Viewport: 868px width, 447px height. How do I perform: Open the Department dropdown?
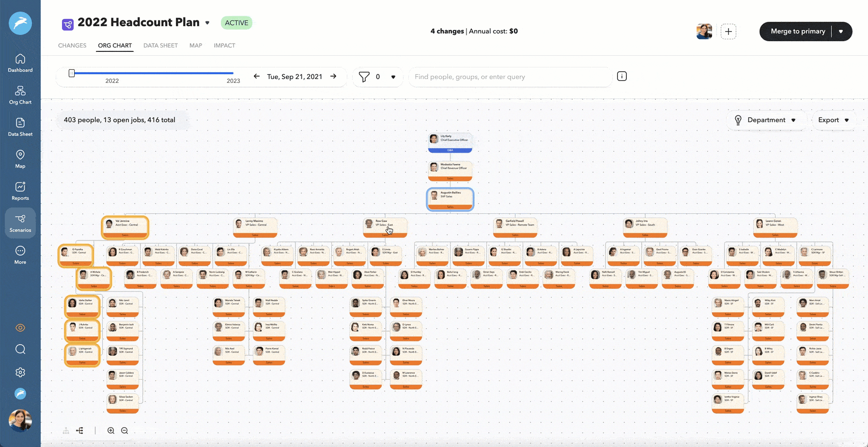point(767,120)
